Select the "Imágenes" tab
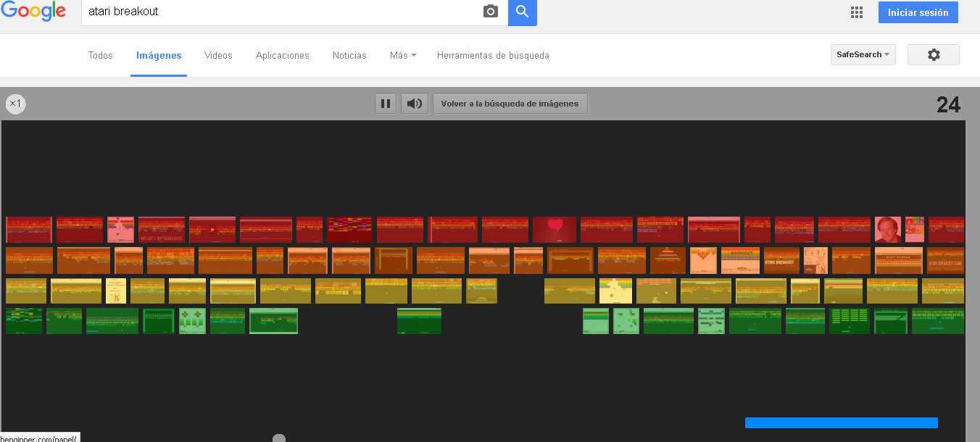 pos(159,55)
